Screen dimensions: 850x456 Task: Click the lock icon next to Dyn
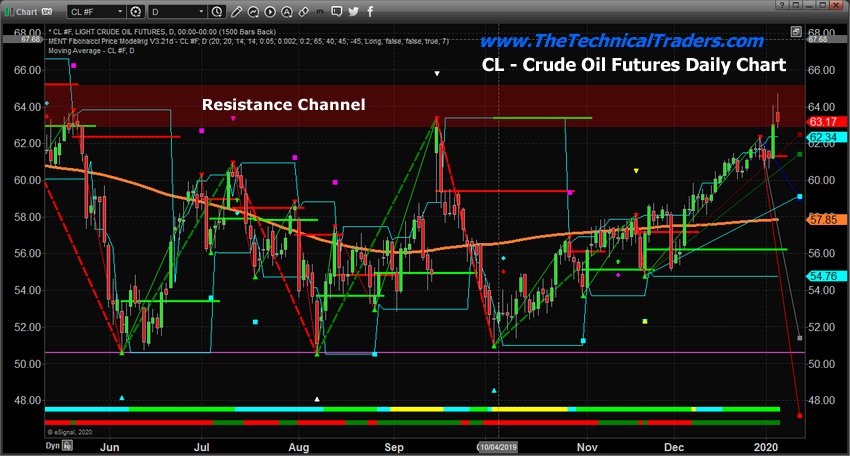point(67,446)
